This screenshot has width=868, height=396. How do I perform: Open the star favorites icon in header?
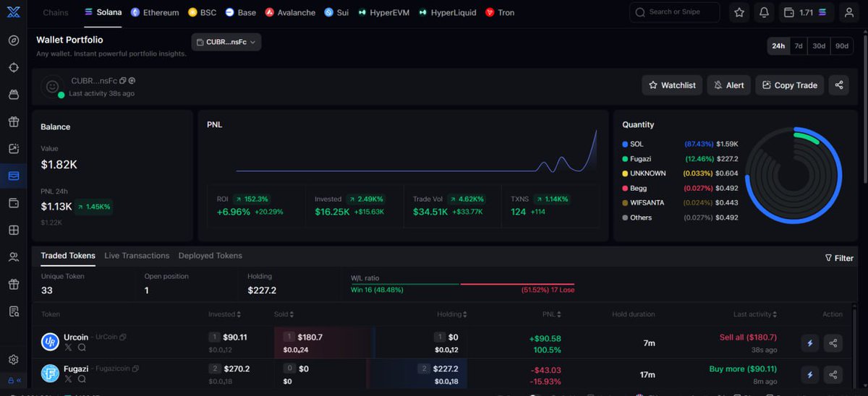(739, 12)
